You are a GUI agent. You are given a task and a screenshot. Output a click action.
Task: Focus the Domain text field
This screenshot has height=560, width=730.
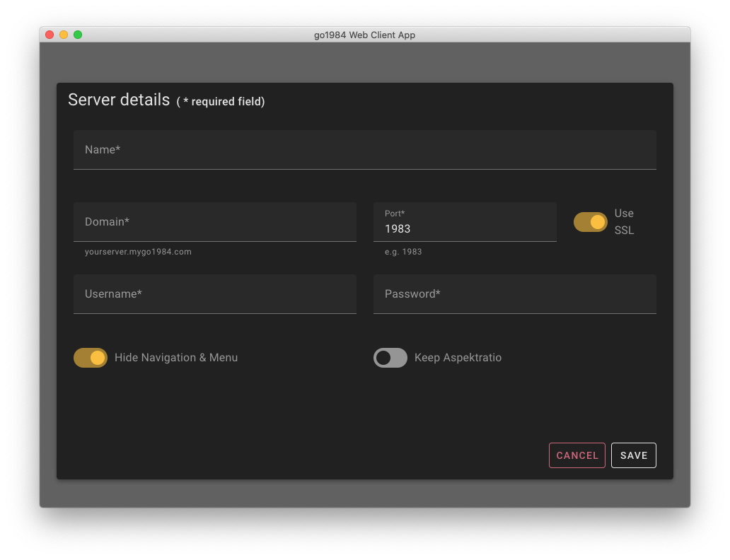[x=214, y=222]
